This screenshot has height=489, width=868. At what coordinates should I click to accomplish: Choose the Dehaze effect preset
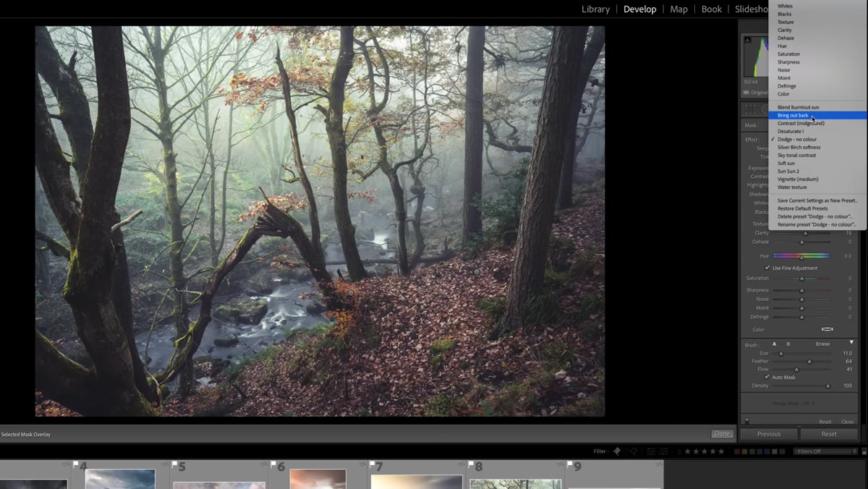tap(817, 38)
